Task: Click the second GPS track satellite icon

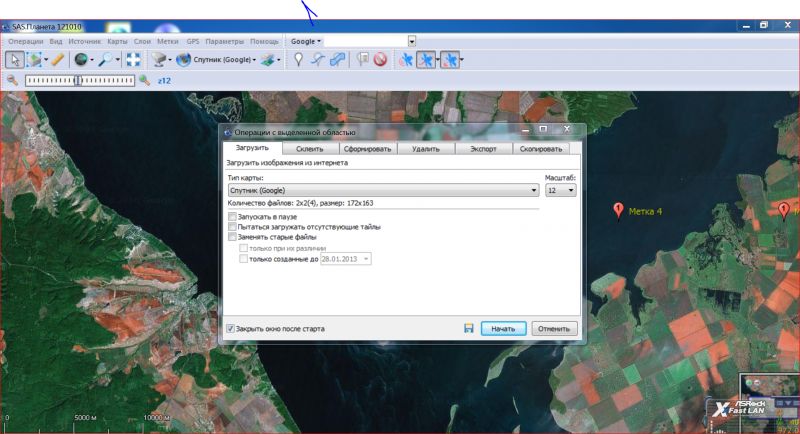Action: click(426, 60)
